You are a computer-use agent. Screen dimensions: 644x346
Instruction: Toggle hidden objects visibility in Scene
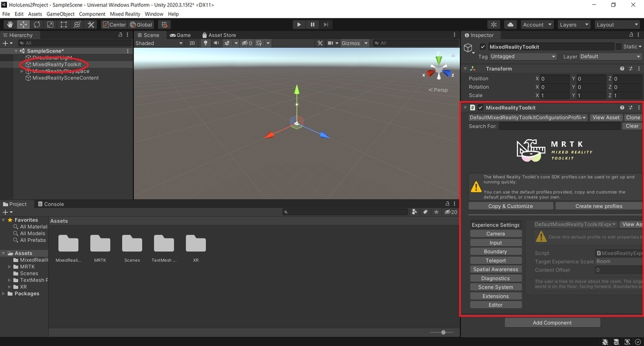pyautogui.click(x=247, y=43)
